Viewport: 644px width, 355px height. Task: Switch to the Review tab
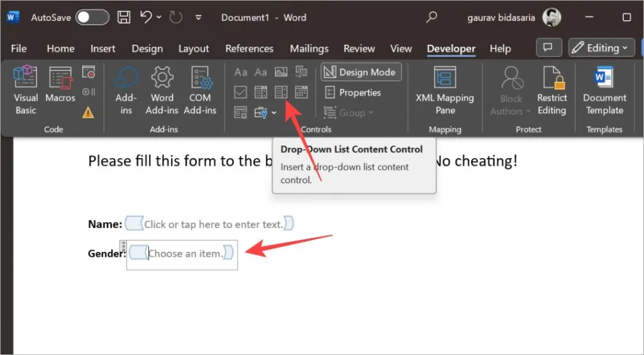pos(359,48)
